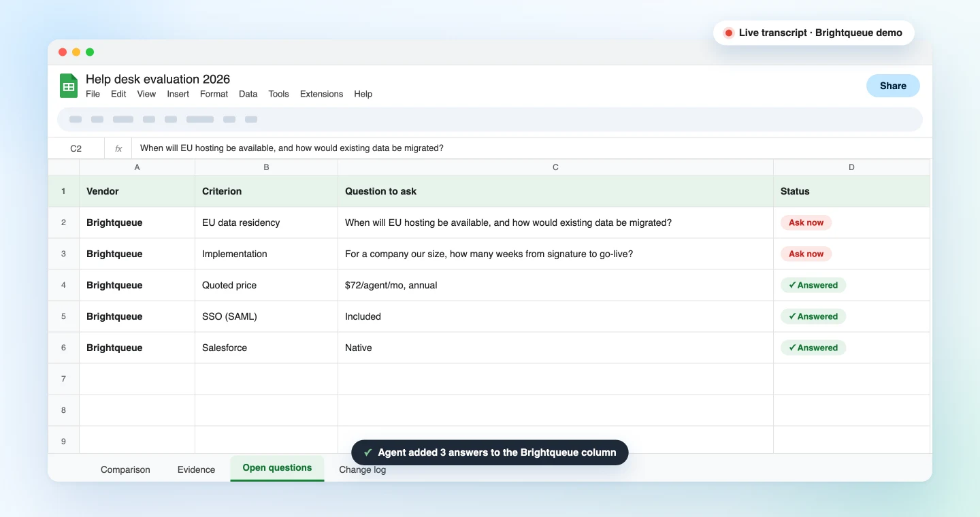Click the Quoted price cell
This screenshot has width=980, height=517.
tap(266, 285)
